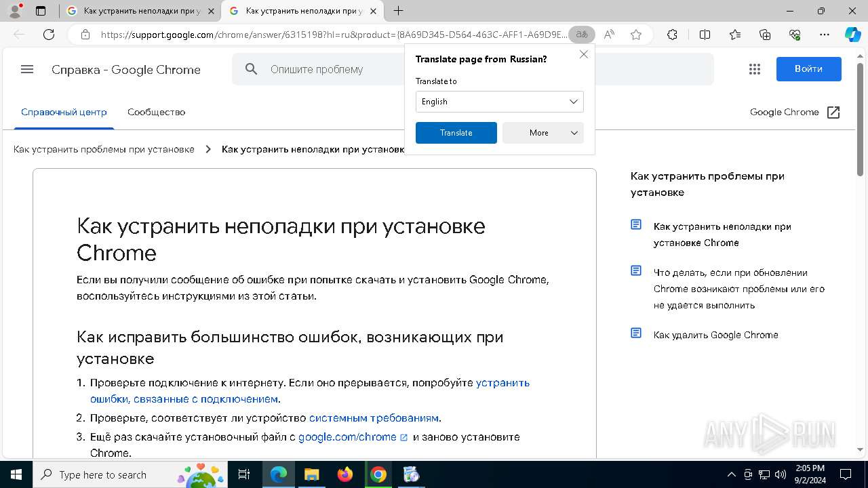Launch Firefox from taskbar
Viewport: 868px width, 488px height.
pos(345,474)
